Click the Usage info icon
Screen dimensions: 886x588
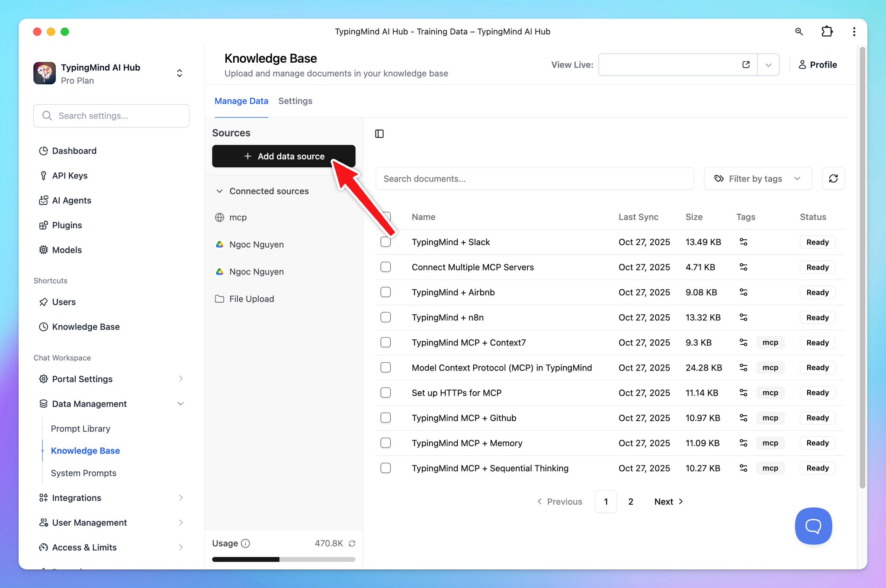point(245,543)
